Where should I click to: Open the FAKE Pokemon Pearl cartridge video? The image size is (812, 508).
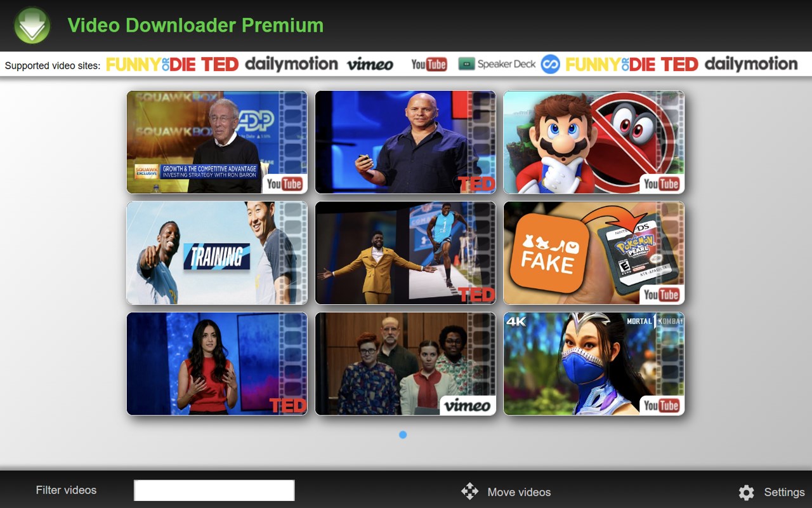[x=594, y=253]
